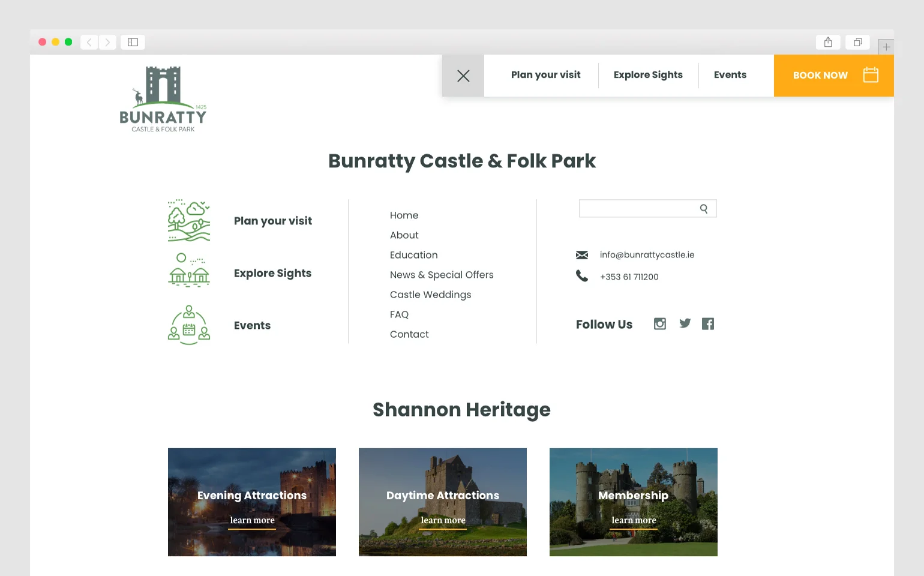The image size is (924, 576).
Task: Select Explore Sights heading in menu panel
Action: pos(273,273)
